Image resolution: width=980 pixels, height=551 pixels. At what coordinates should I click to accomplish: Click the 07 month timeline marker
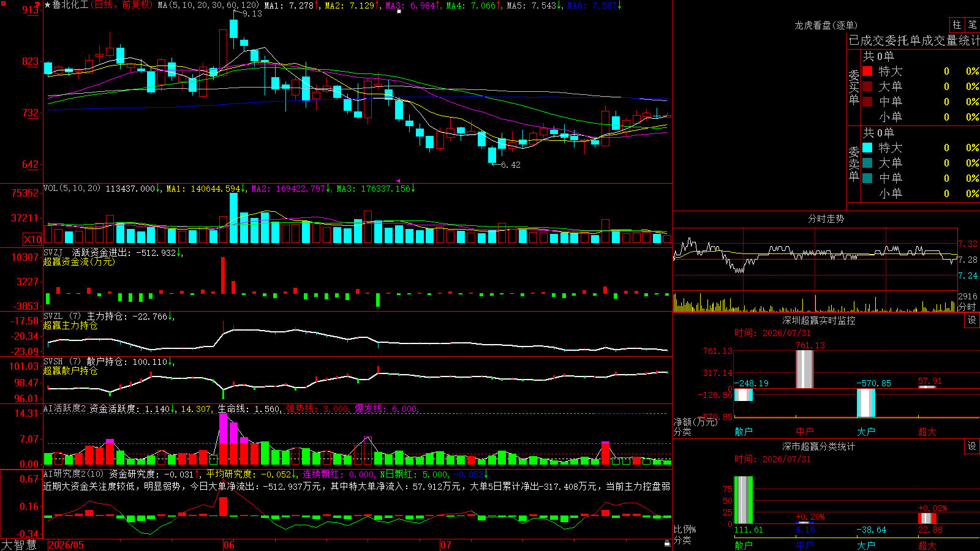tap(446, 545)
